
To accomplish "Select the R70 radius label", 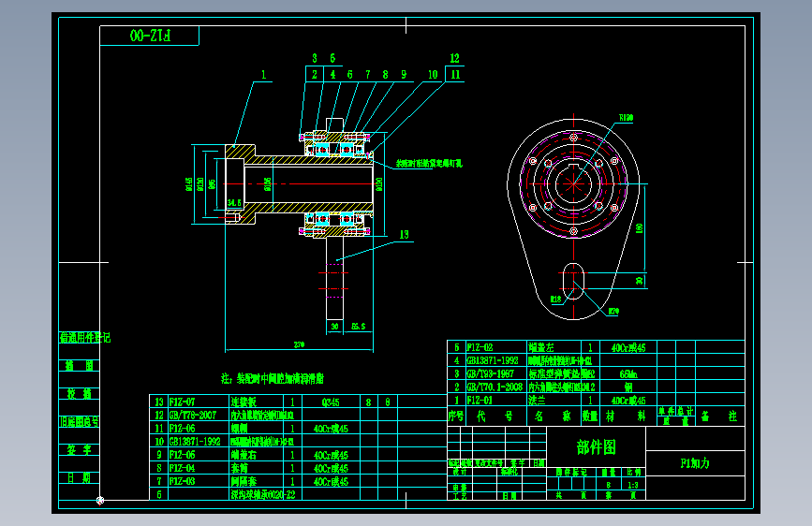I will point(613,311).
